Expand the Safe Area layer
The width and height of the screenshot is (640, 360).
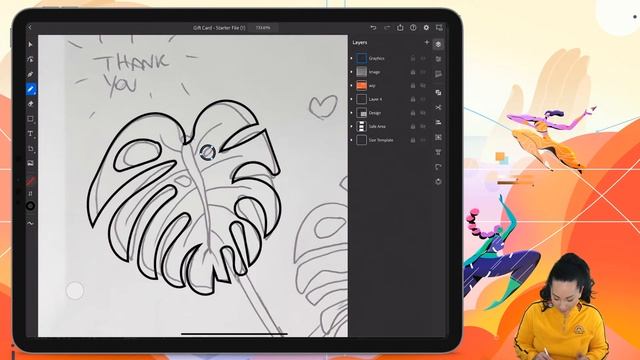[x=351, y=127]
